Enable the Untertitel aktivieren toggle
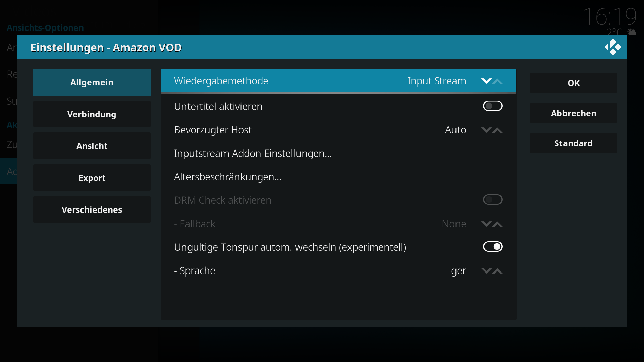 click(493, 106)
